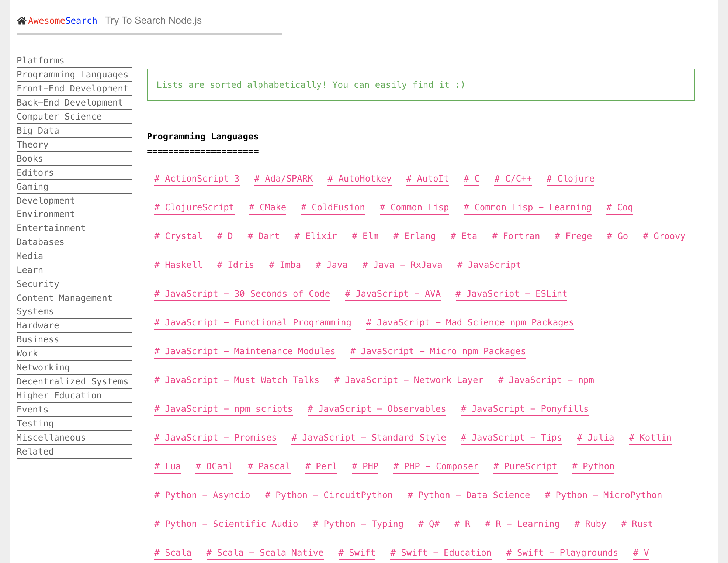Image resolution: width=728 pixels, height=563 pixels.
Task: Open JavaScript - 30 Seconds of Code
Action: [x=242, y=293]
